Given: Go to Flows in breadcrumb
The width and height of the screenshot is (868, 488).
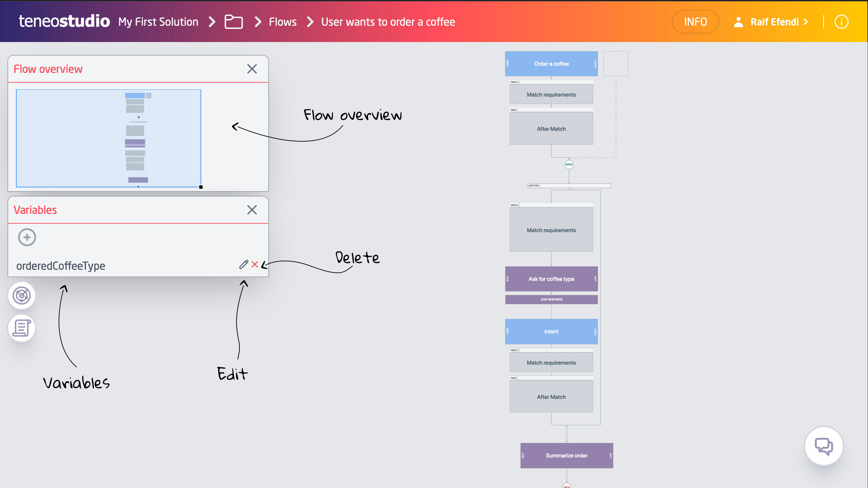Looking at the screenshot, I should [283, 22].
